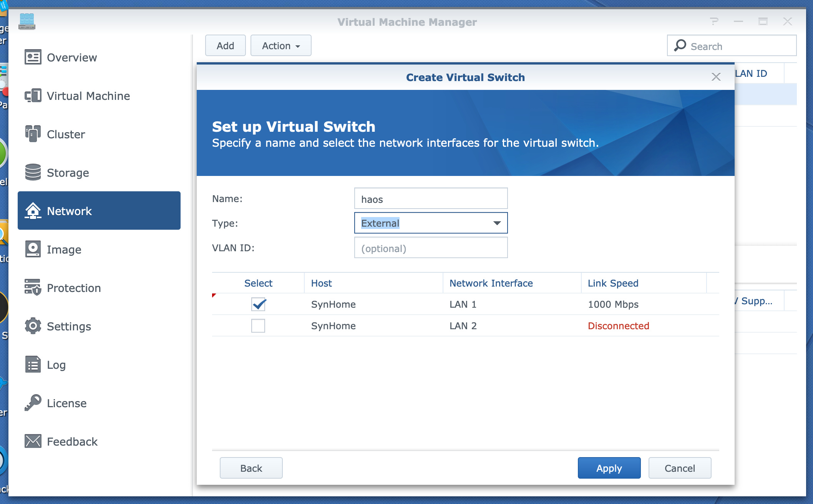Select the Virtual Machine sidebar icon

[x=33, y=96]
